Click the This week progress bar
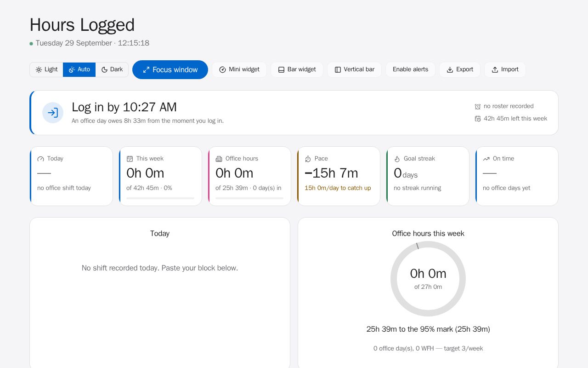The height and width of the screenshot is (368, 588). click(x=160, y=198)
